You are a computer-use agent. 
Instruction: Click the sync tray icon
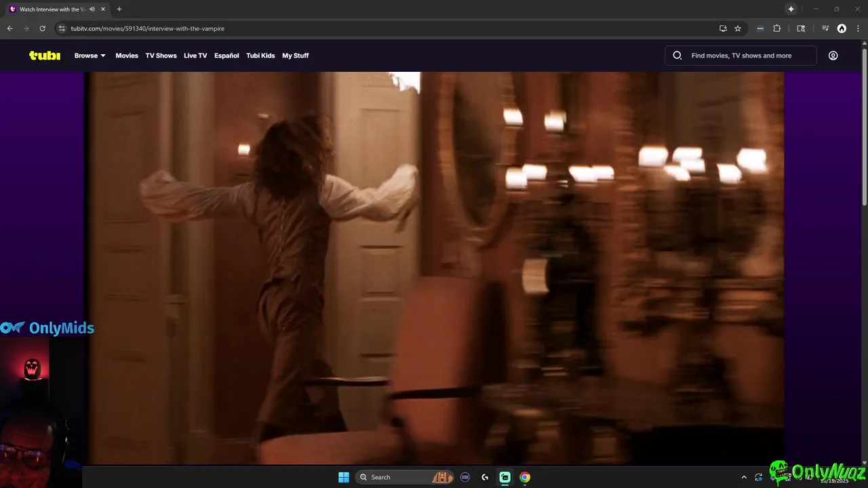758,477
